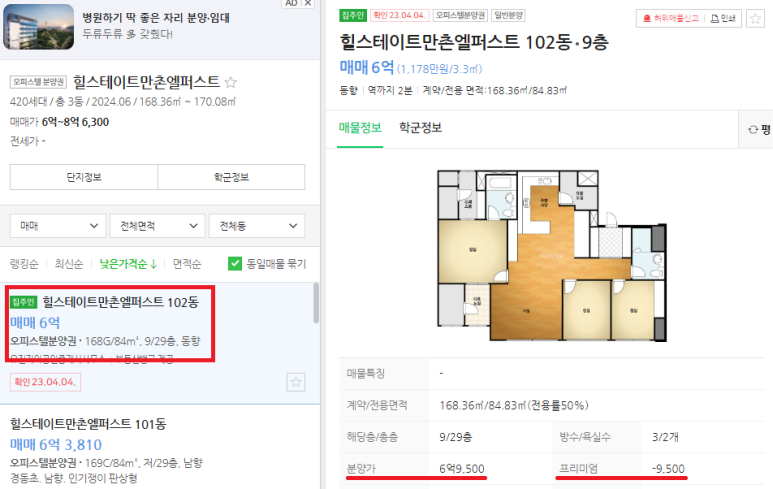Open the AD info badge
This screenshot has width=773, height=489.
click(291, 3)
